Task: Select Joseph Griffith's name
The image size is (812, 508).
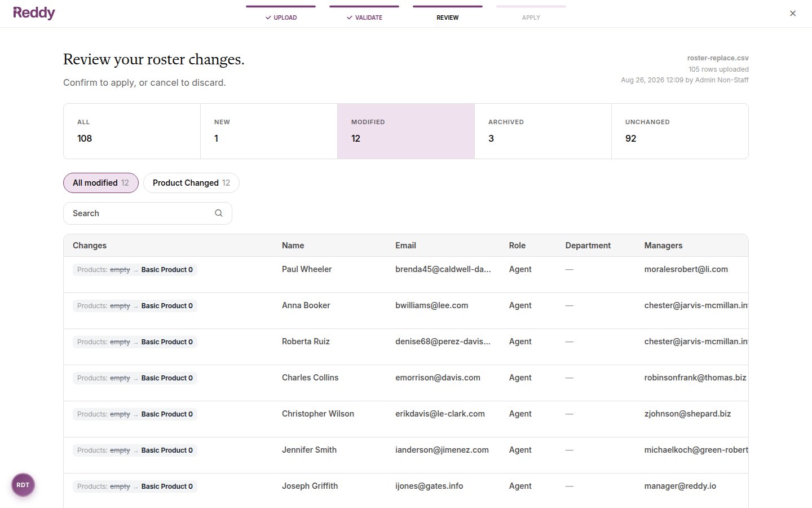Action: (x=310, y=486)
